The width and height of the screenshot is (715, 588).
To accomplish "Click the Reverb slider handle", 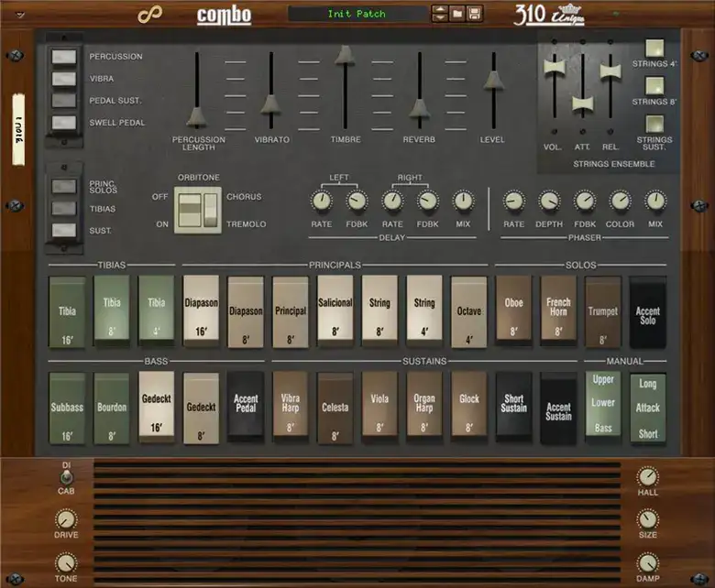I will [419, 108].
